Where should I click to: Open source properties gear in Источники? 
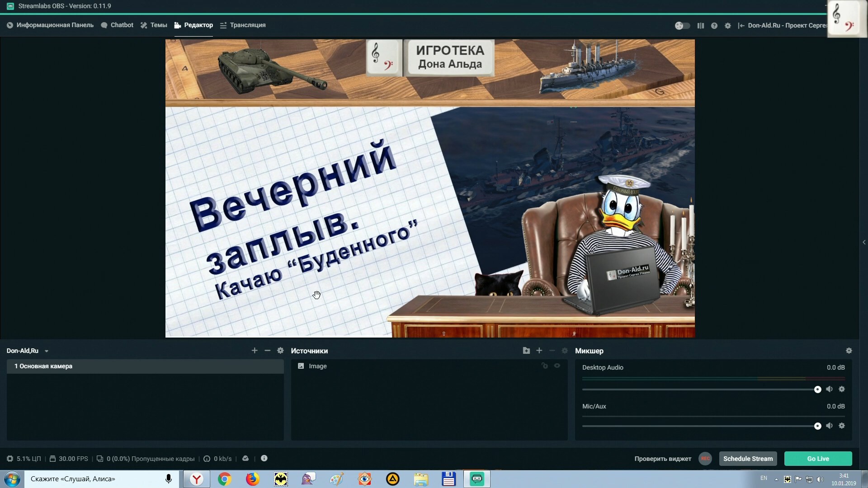[565, 351]
